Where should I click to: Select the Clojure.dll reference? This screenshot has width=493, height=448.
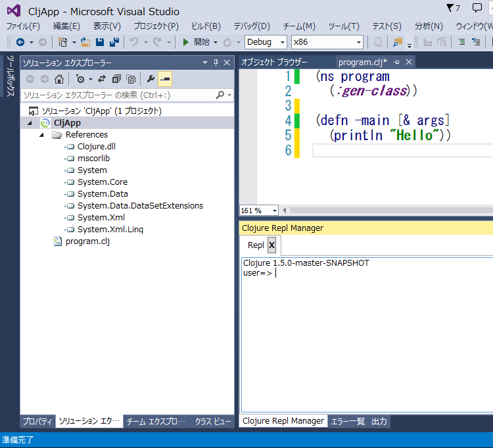click(x=97, y=147)
